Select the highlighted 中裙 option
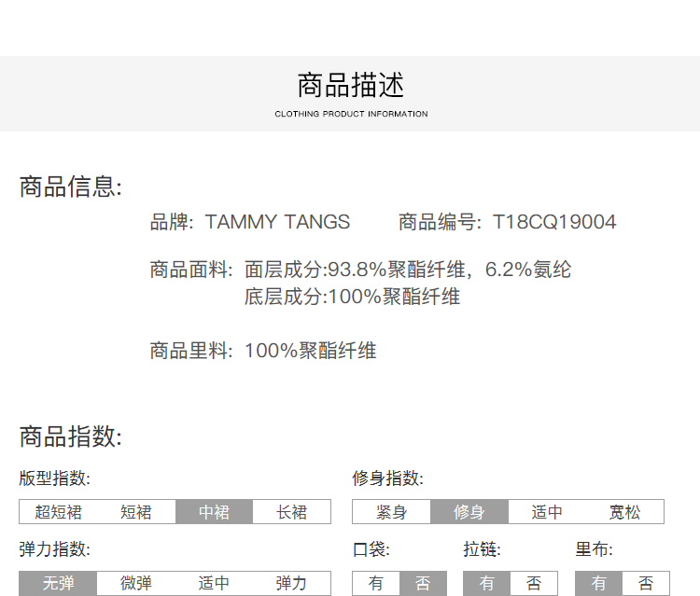Viewport: 700px width, 596px height. (x=214, y=512)
